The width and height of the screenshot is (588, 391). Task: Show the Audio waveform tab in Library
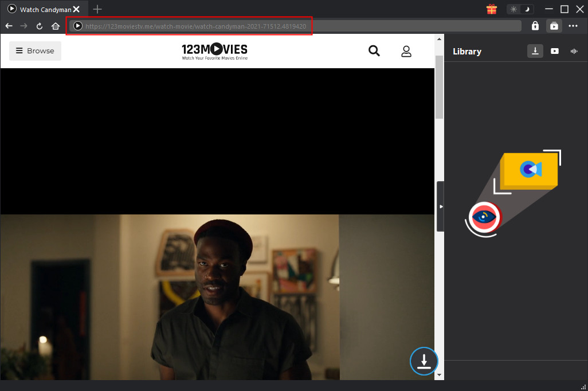[x=574, y=51]
